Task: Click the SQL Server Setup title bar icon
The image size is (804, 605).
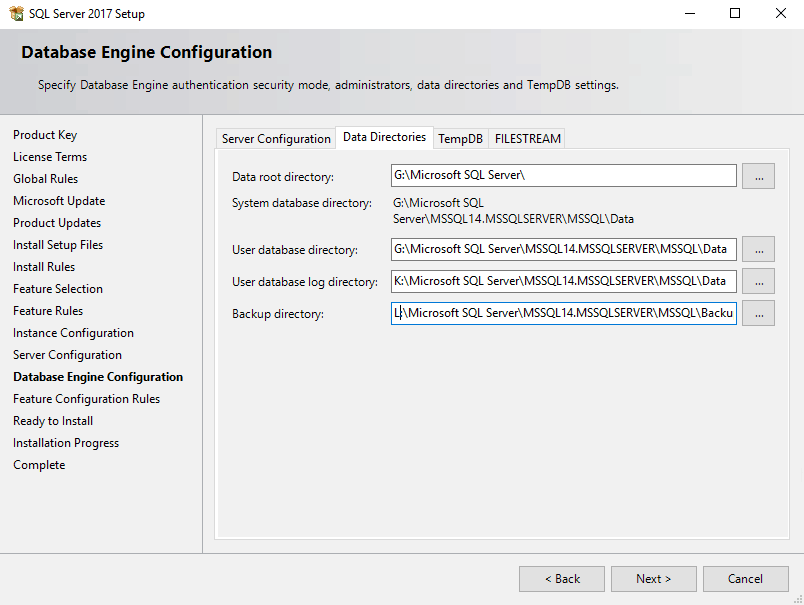Action: 16,13
